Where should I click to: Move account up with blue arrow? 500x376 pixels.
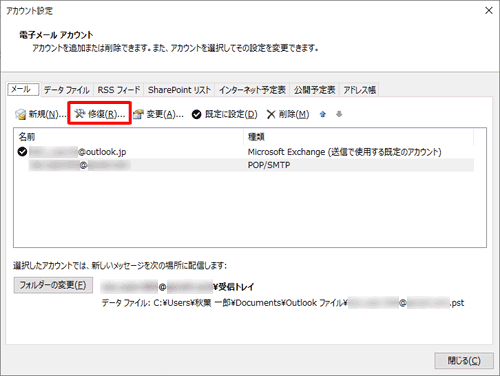coord(322,114)
